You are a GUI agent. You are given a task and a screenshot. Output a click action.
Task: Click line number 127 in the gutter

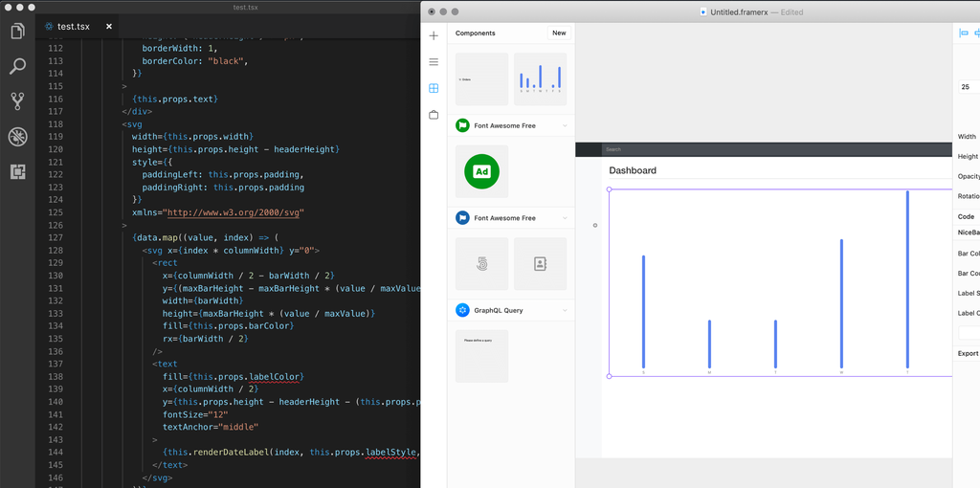click(x=56, y=237)
